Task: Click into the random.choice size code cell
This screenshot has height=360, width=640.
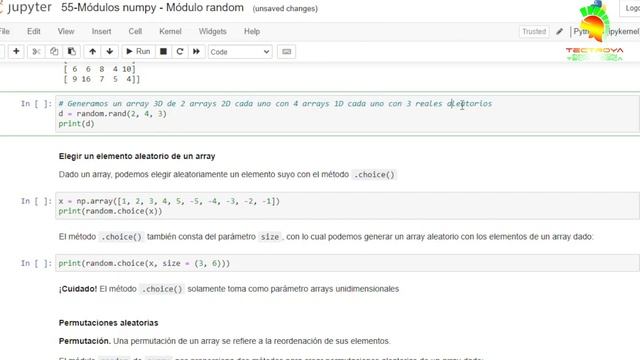Action: tap(347, 263)
